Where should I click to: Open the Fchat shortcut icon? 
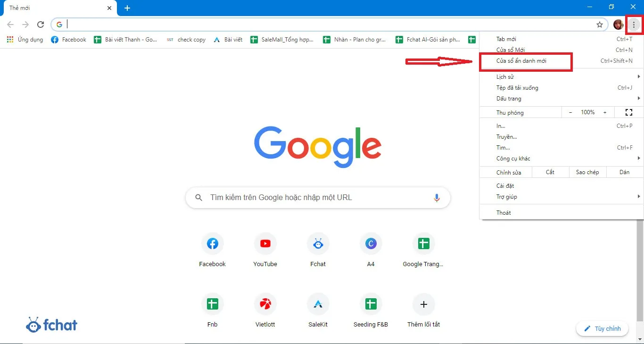318,243
